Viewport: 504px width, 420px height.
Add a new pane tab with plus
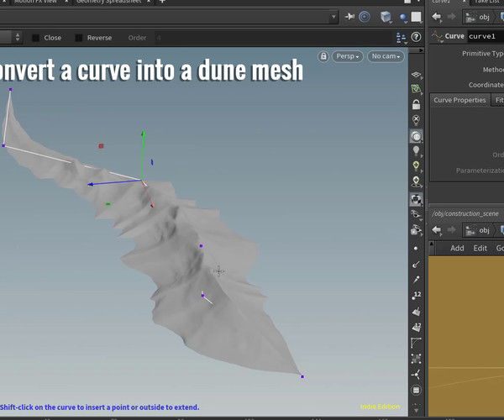(162, 2)
